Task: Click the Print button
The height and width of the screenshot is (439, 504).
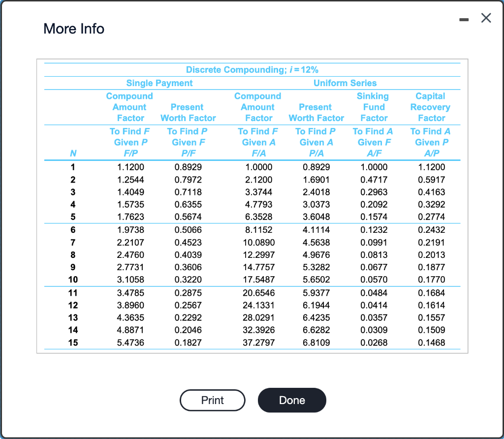Action: 212,400
